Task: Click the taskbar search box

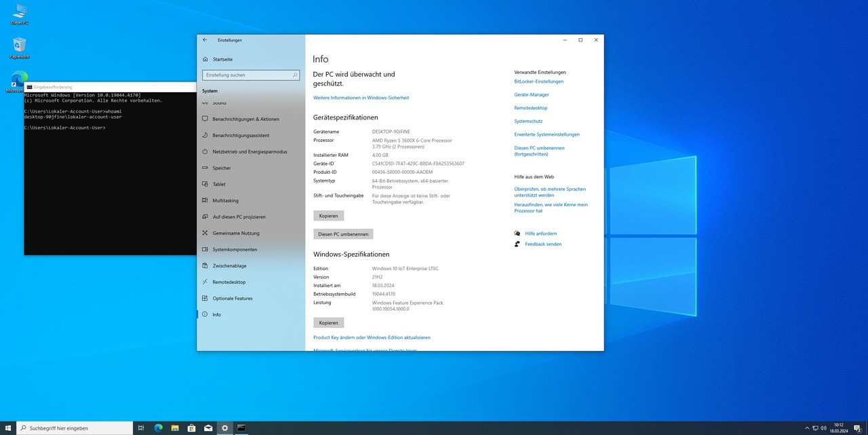Action: click(75, 428)
